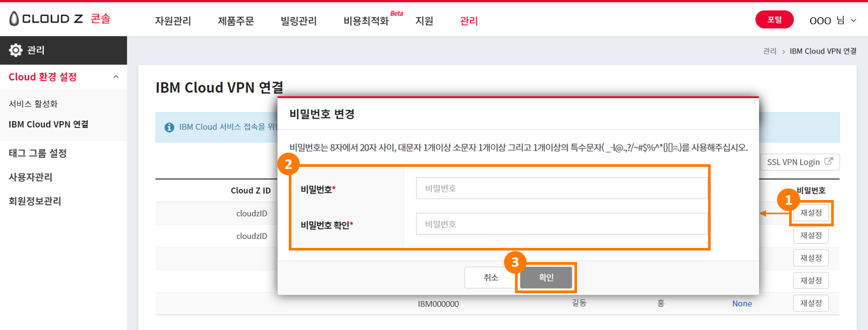Select the 관리 top menu item

(x=469, y=21)
